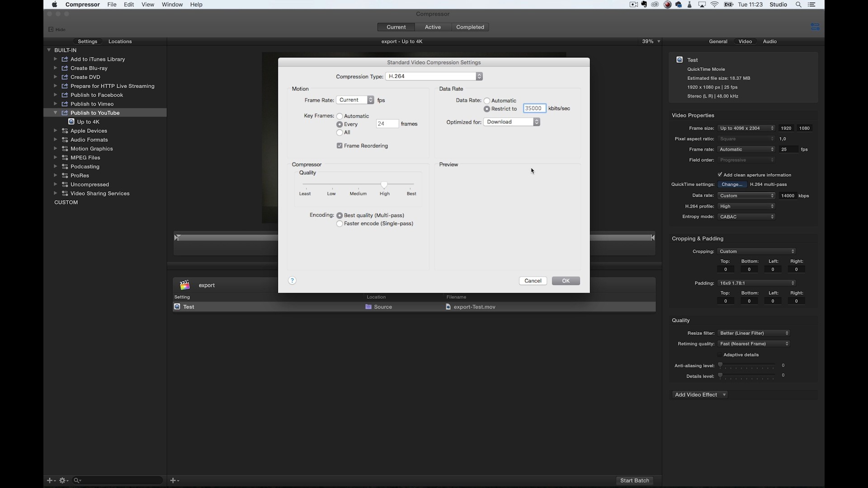Click the QuickTime settings Change button
Viewport: 868px width, 488px height.
732,184
